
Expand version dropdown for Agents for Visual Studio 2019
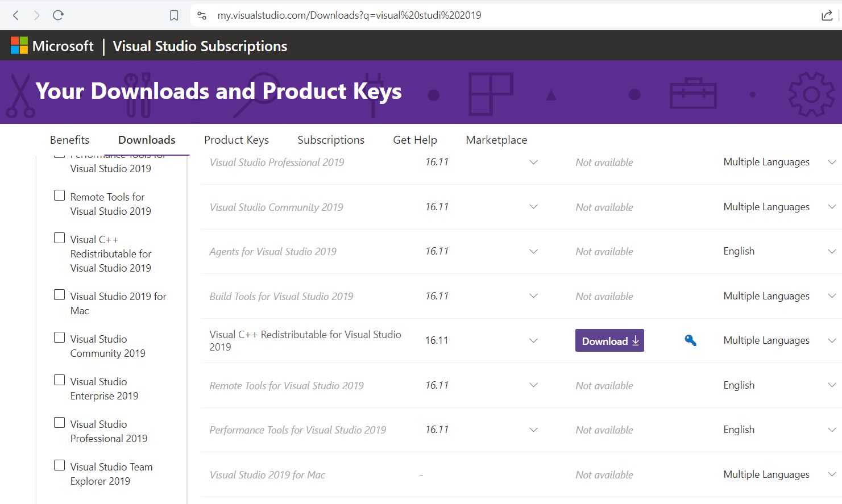click(533, 251)
